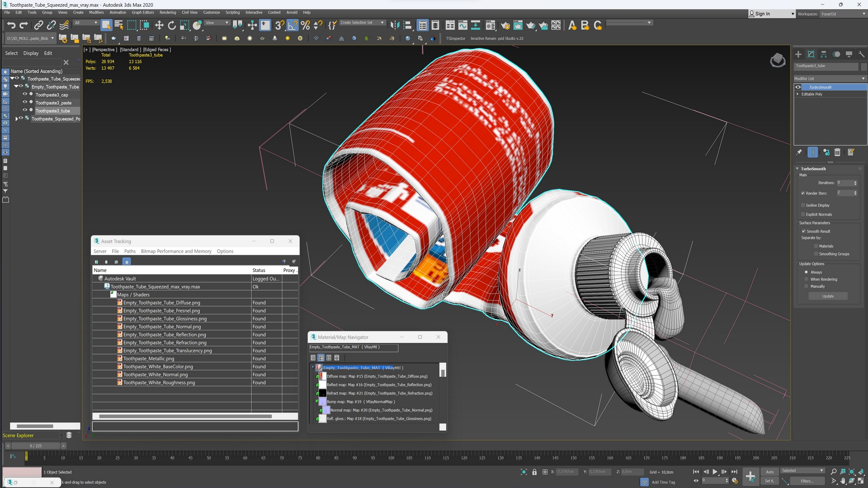This screenshot has width=868, height=488.
Task: Enable the Isoline Display checkbox
Action: tap(803, 205)
